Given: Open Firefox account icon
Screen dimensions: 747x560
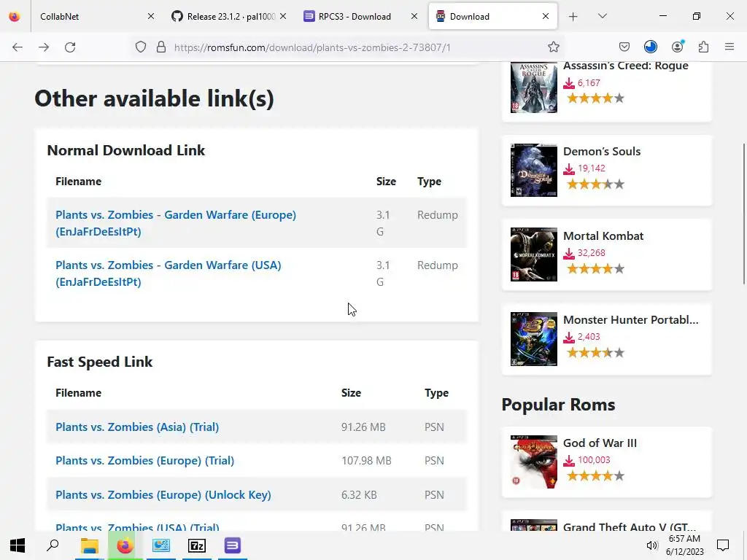Looking at the screenshot, I should point(677,47).
